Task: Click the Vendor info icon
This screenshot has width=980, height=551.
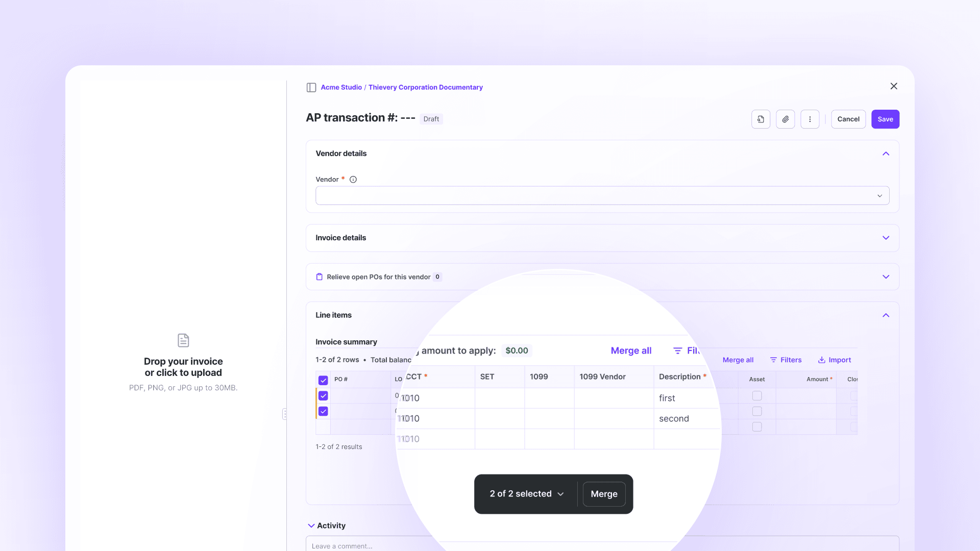Action: pyautogui.click(x=353, y=180)
